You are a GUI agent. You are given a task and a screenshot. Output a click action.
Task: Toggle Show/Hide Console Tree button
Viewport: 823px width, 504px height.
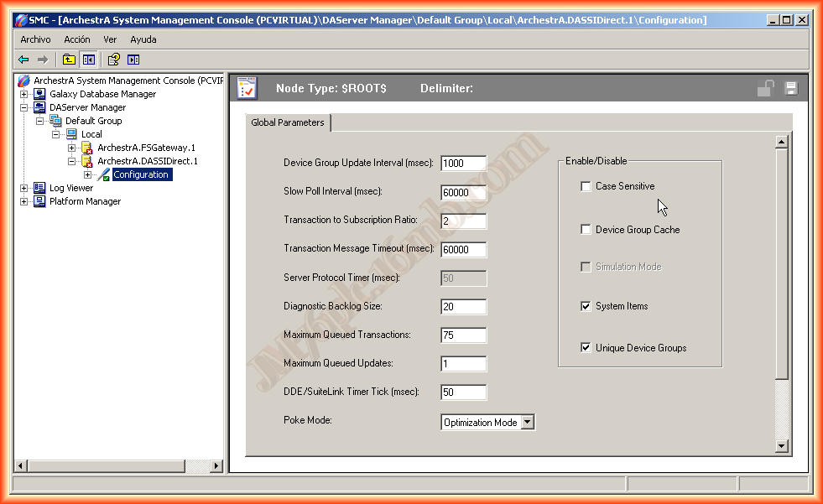click(88, 60)
